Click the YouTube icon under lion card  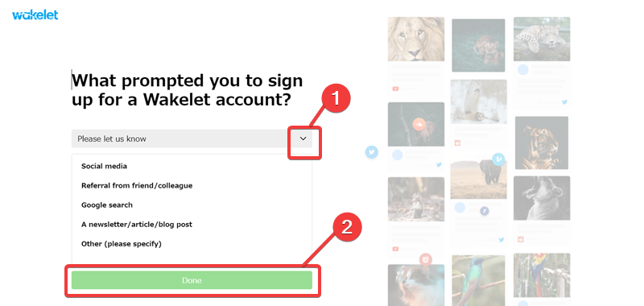395,89
